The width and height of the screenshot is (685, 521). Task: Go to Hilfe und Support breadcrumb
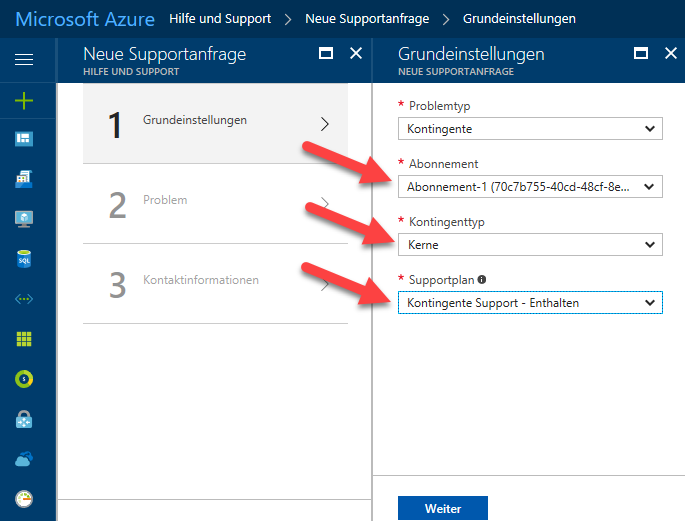click(x=220, y=19)
